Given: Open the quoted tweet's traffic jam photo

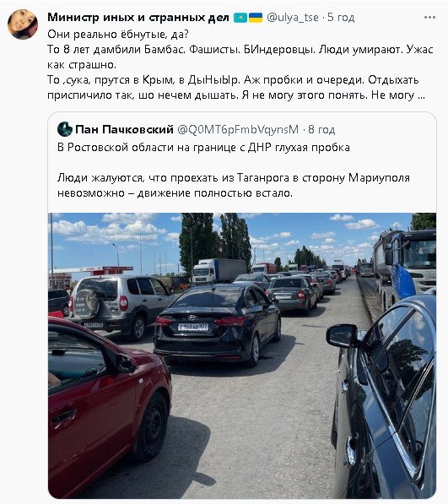Looking at the screenshot, I should coord(242,355).
